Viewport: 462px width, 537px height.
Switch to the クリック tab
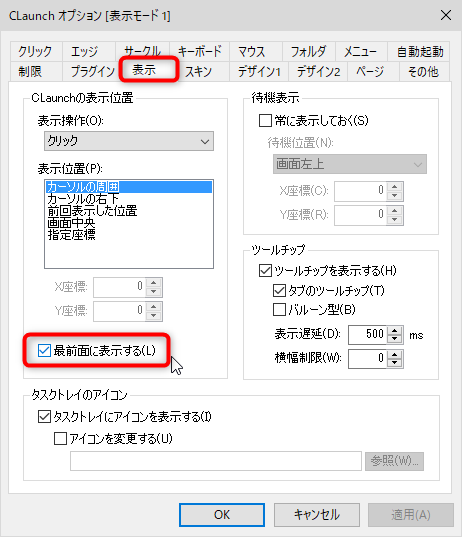[x=35, y=52]
